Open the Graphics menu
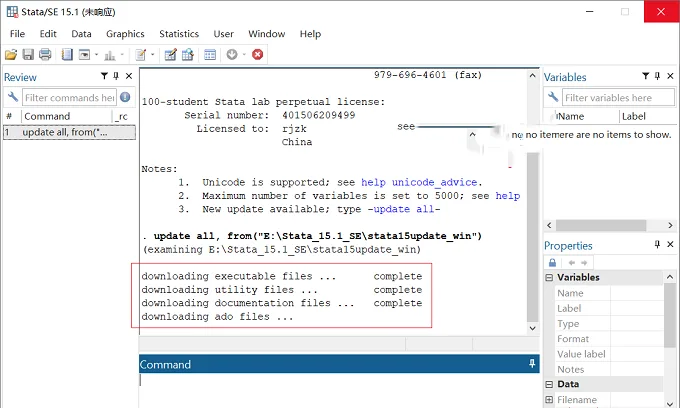The image size is (680, 408). pos(125,34)
